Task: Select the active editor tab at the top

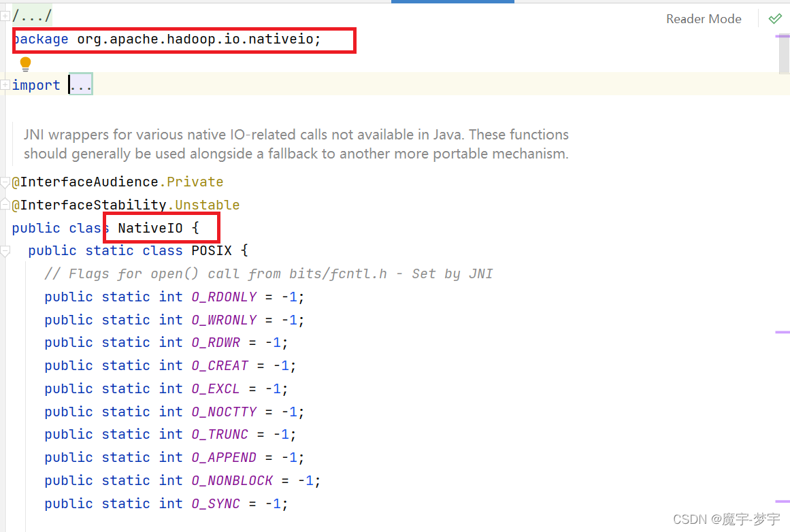Action: tap(452, 3)
